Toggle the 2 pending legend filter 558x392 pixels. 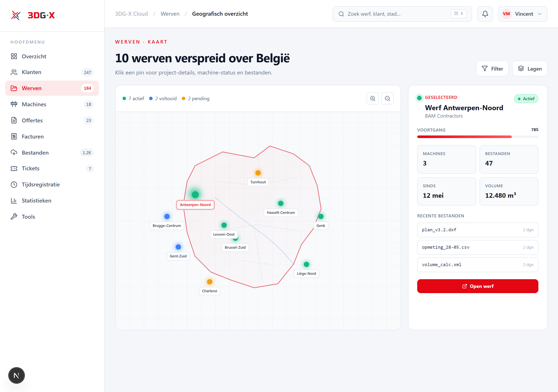coord(195,98)
